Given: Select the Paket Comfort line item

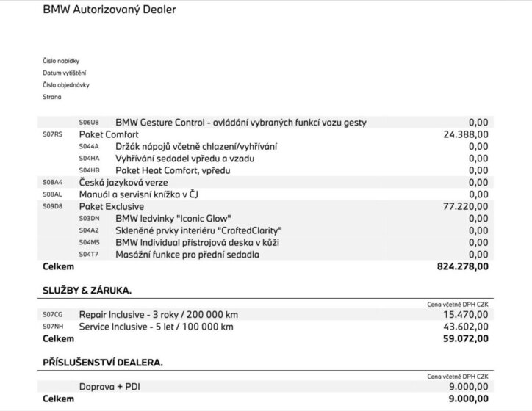Looking at the screenshot, I should point(109,134).
